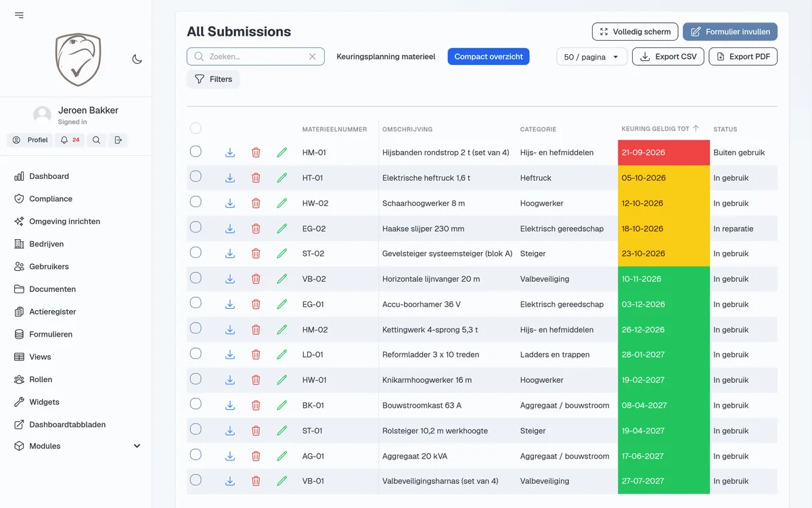812x508 pixels.
Task: Enter full screen with Volledig scherm
Action: 635,32
